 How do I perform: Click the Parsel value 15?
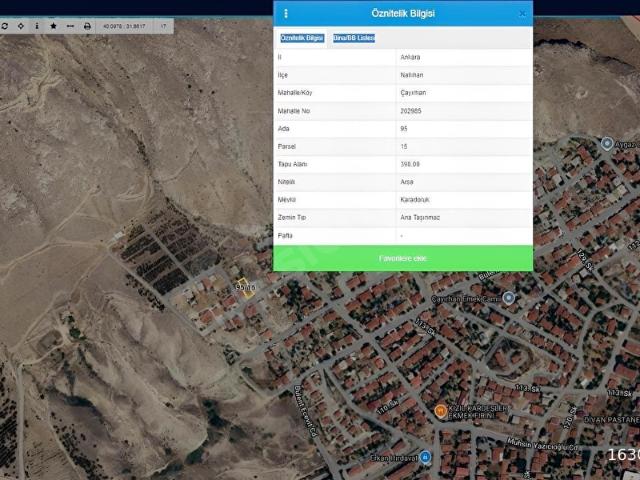404,147
